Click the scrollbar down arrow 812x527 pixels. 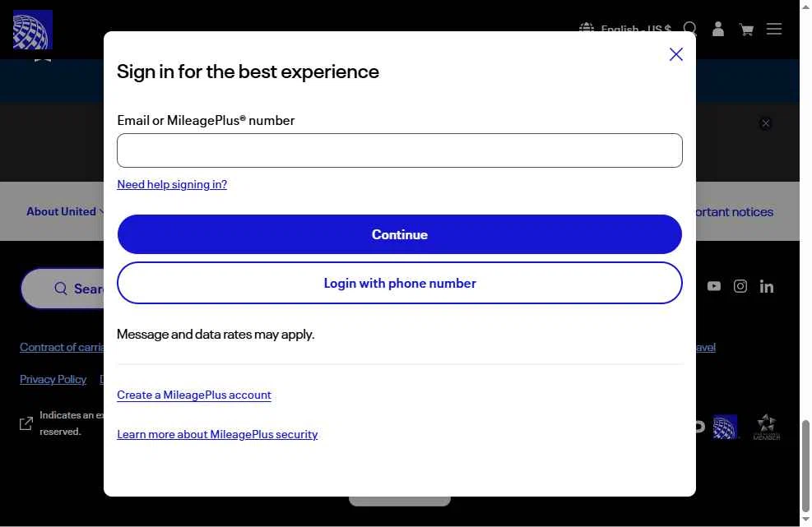805,520
